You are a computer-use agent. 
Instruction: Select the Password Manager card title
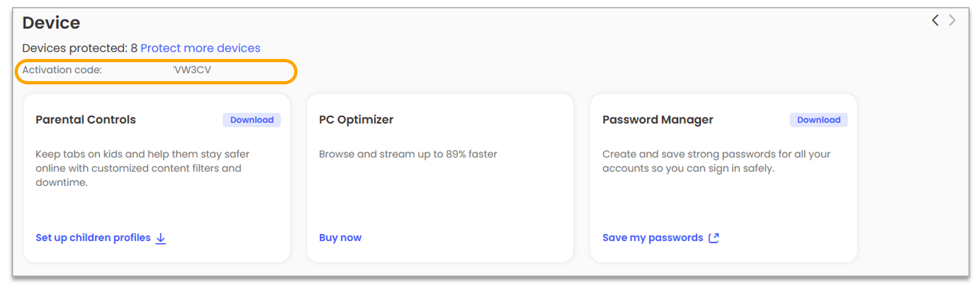[x=658, y=120]
